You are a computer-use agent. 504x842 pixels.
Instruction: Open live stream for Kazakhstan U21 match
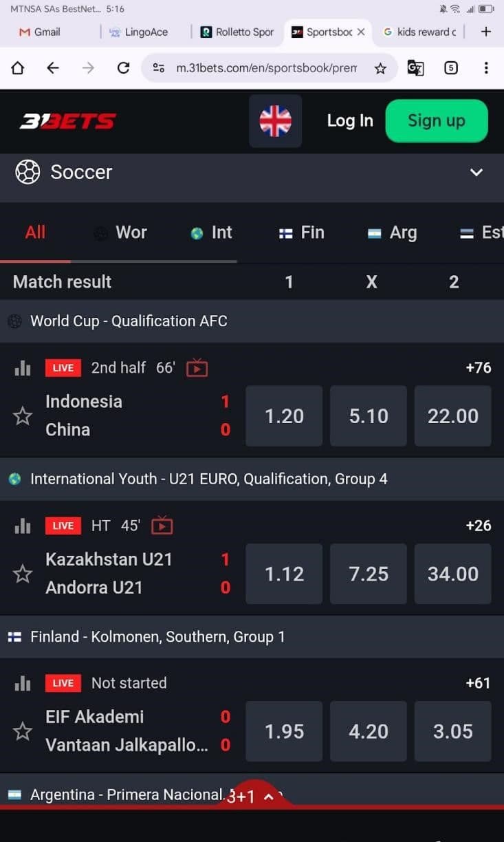coord(162,526)
